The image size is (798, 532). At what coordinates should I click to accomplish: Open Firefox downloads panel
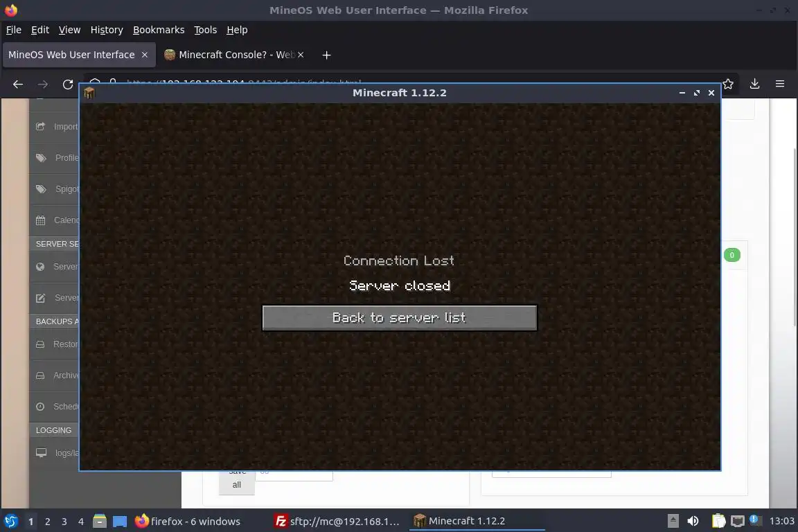[x=755, y=84]
